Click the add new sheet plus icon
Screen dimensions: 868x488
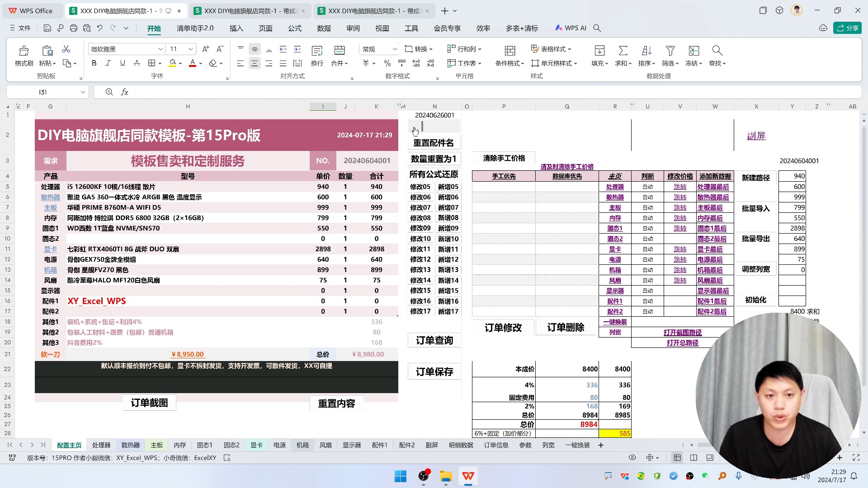(601, 446)
